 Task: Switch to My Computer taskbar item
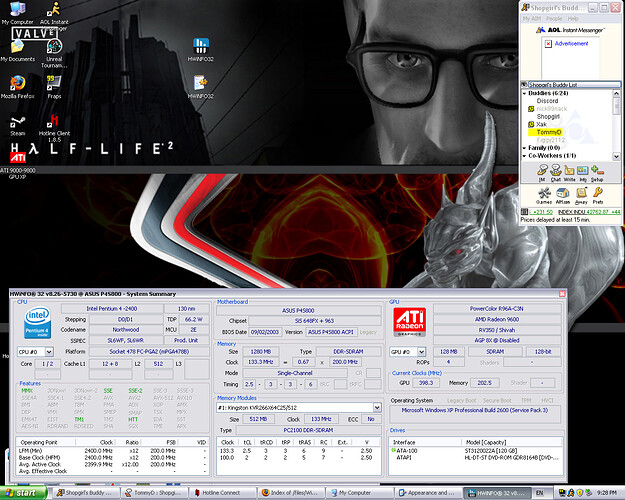(359, 493)
